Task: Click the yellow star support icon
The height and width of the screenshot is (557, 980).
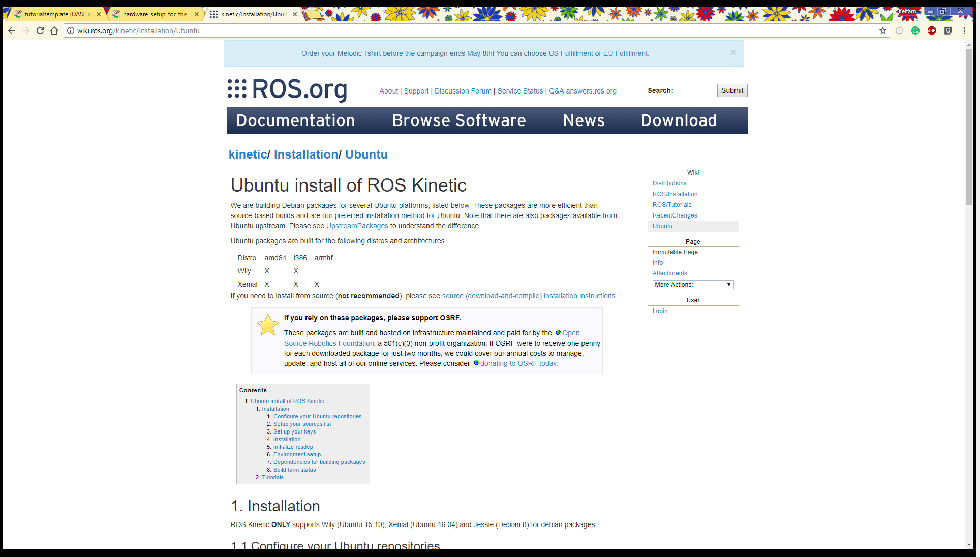Action: [x=267, y=325]
